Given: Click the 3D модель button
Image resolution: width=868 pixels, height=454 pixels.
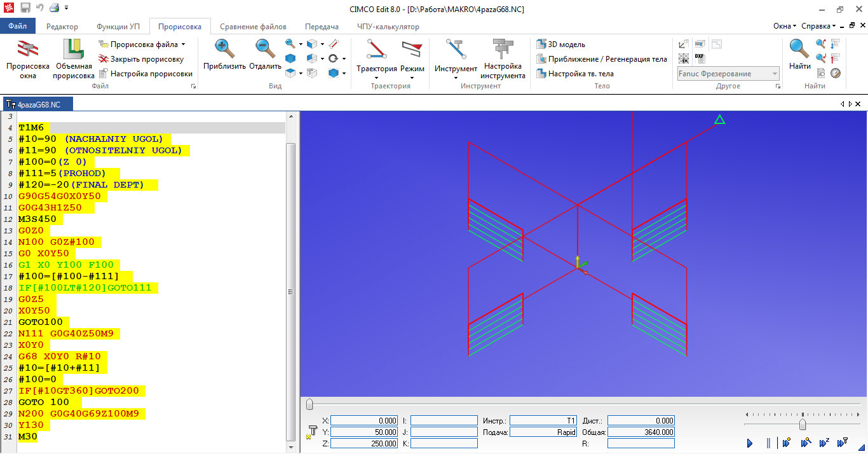Looking at the screenshot, I should pos(560,45).
